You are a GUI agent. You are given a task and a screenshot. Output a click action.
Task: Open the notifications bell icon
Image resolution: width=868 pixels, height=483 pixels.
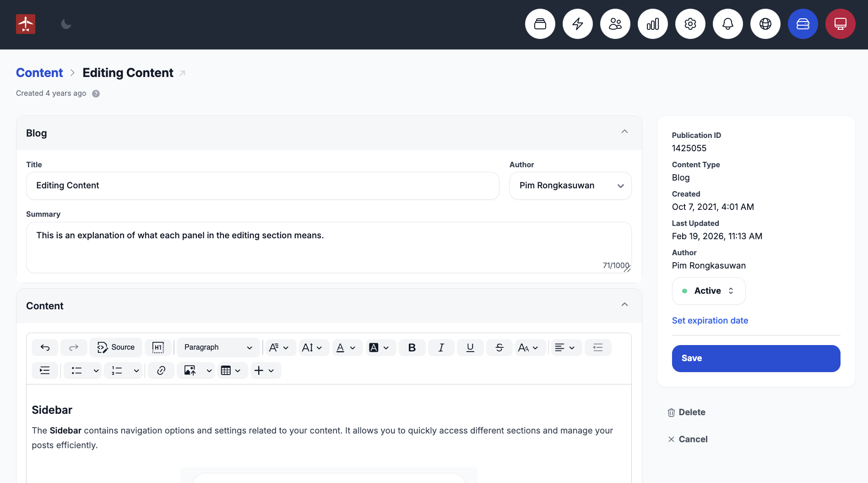pos(727,24)
